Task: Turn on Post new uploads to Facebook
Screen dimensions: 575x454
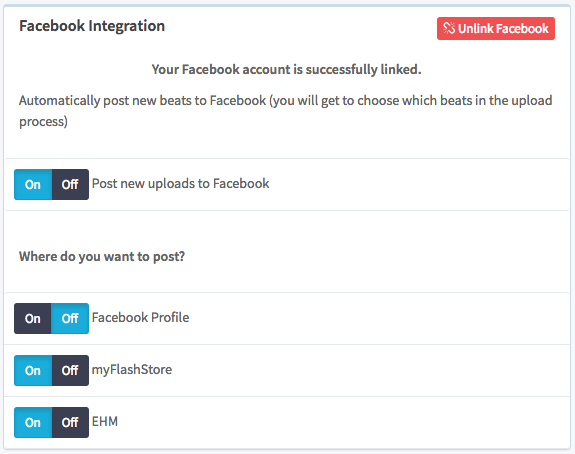Action: 33,184
